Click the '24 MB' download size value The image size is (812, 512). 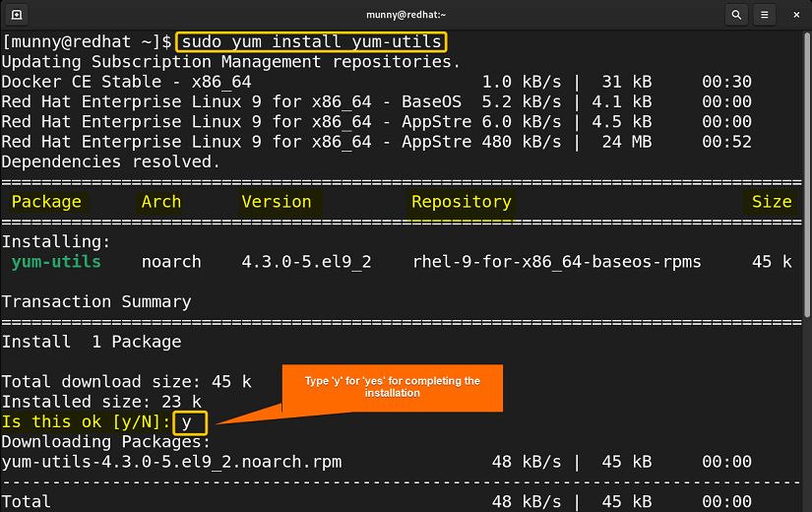(627, 142)
